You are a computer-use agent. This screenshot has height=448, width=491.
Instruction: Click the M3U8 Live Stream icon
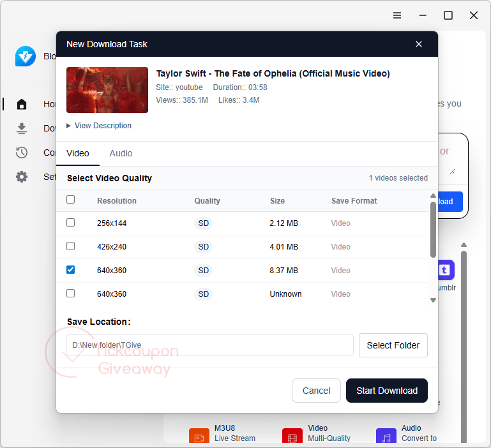tap(199, 436)
